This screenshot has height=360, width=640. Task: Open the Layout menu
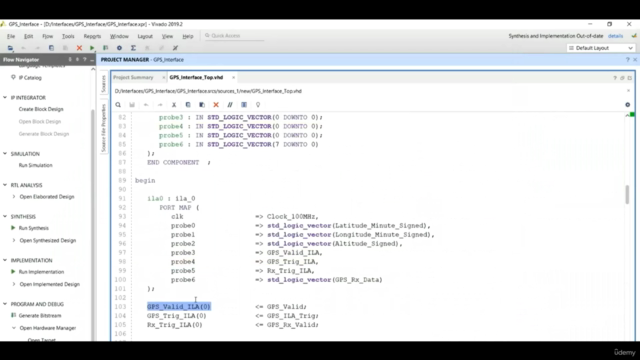click(145, 36)
